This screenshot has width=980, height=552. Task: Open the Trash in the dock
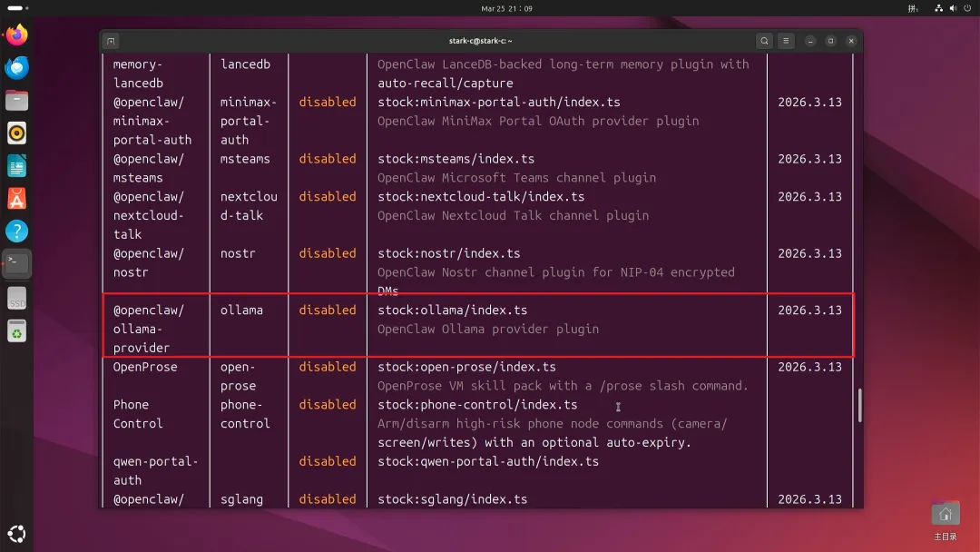(x=17, y=331)
